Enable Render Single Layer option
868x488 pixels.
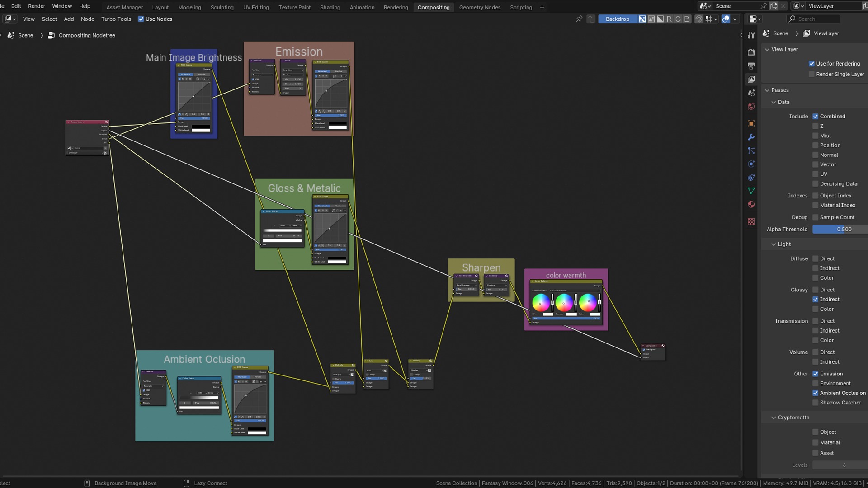click(811, 74)
